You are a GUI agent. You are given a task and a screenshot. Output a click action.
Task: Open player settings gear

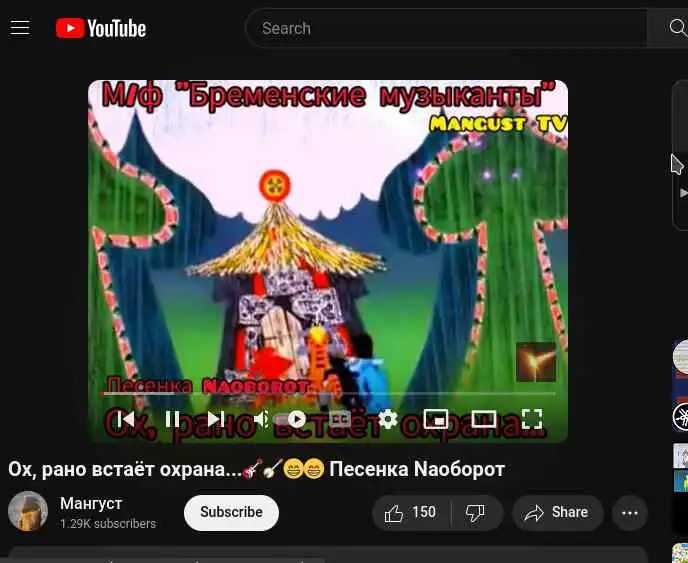388,419
